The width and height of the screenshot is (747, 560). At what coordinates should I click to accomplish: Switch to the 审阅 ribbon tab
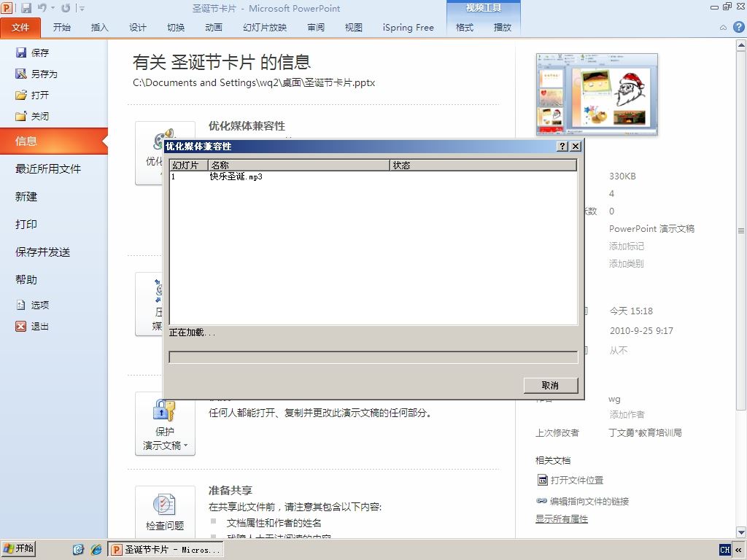[x=316, y=28]
